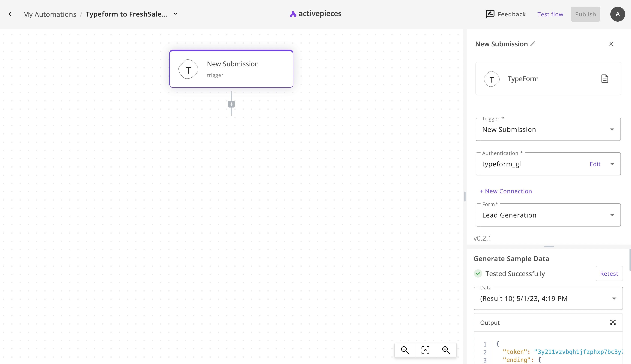Click the TypeForm piece name text
The height and width of the screenshot is (364, 631).
[x=523, y=79]
